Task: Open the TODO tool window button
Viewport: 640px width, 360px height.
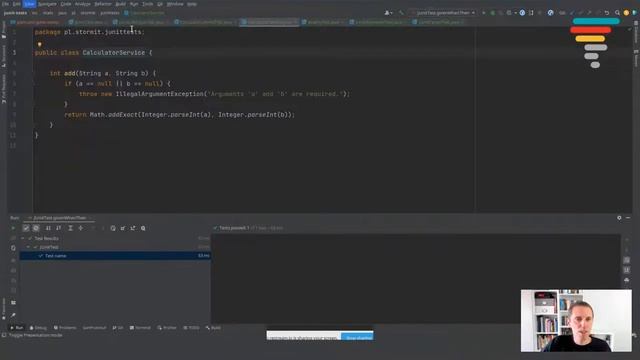Action: tap(191, 328)
